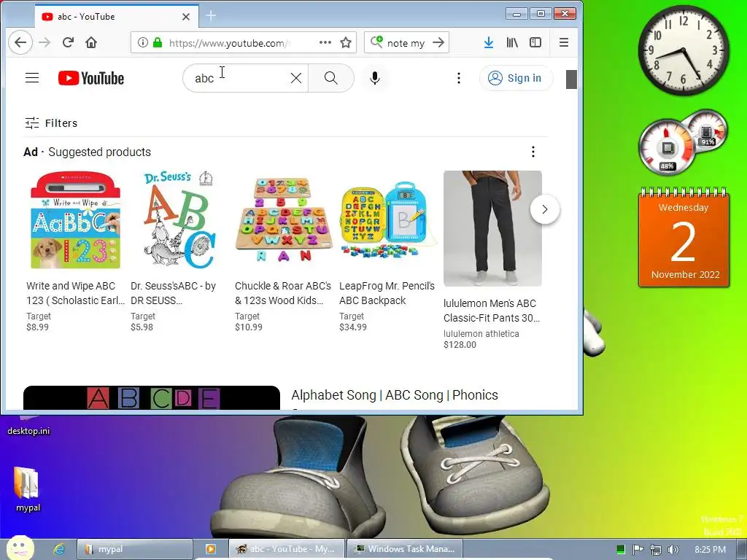The height and width of the screenshot is (560, 747).
Task: Bookmark this page with the star icon
Action: click(x=346, y=42)
